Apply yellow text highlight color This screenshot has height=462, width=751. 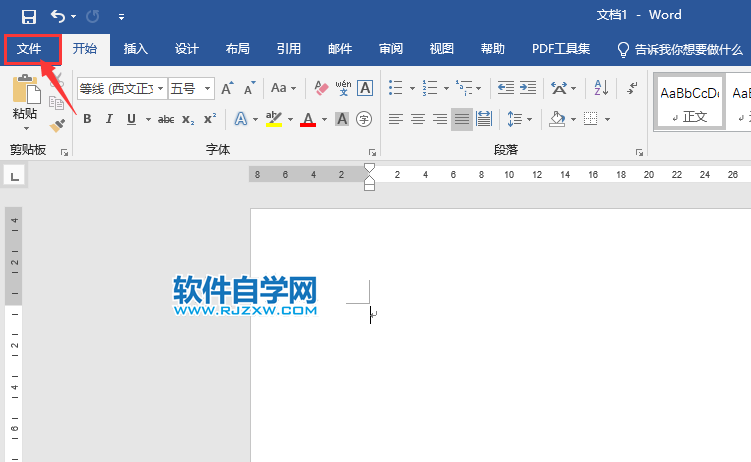coord(273,119)
